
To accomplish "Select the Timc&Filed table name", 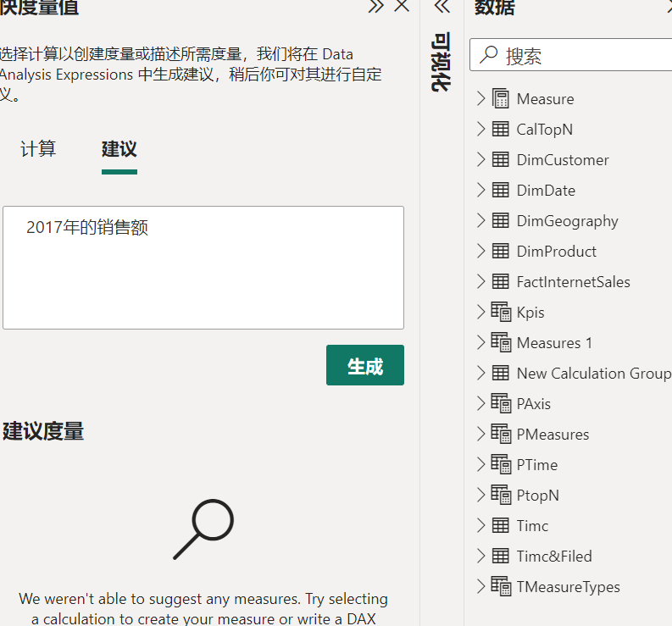I will point(554,557).
